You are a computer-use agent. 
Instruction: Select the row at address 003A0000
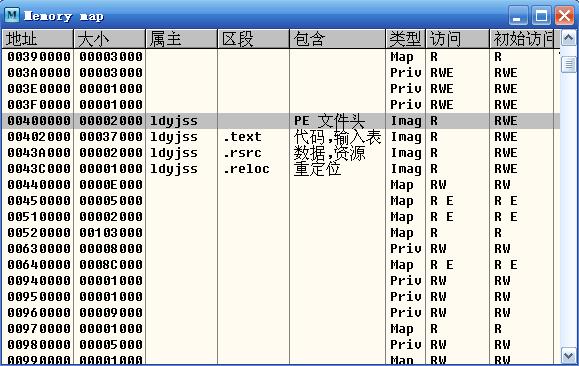(281, 73)
